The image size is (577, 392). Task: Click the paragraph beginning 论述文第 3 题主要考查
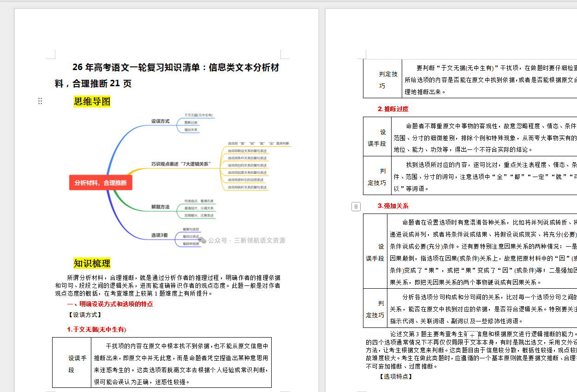tap(471, 350)
